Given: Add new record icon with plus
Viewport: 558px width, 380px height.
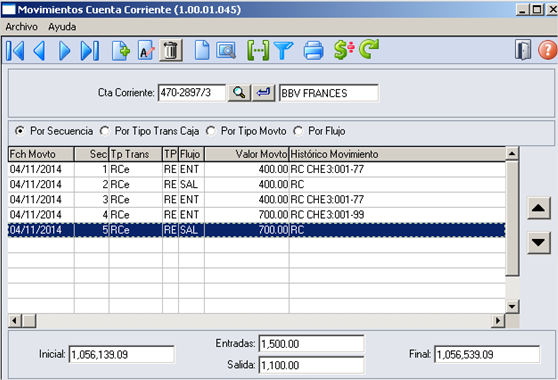Looking at the screenshot, I should tap(121, 51).
